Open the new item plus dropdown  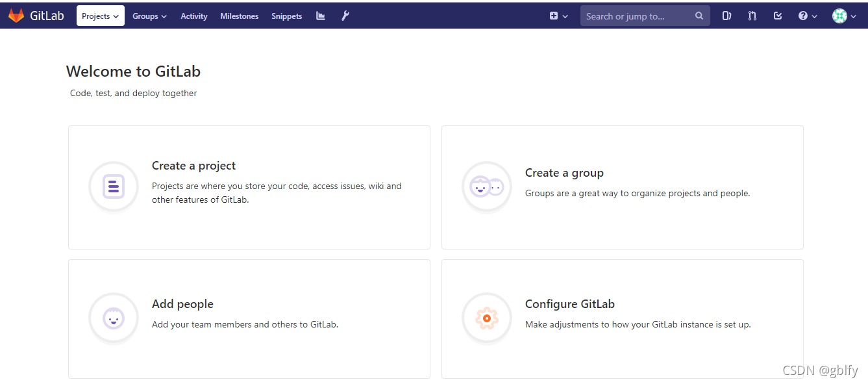click(559, 16)
